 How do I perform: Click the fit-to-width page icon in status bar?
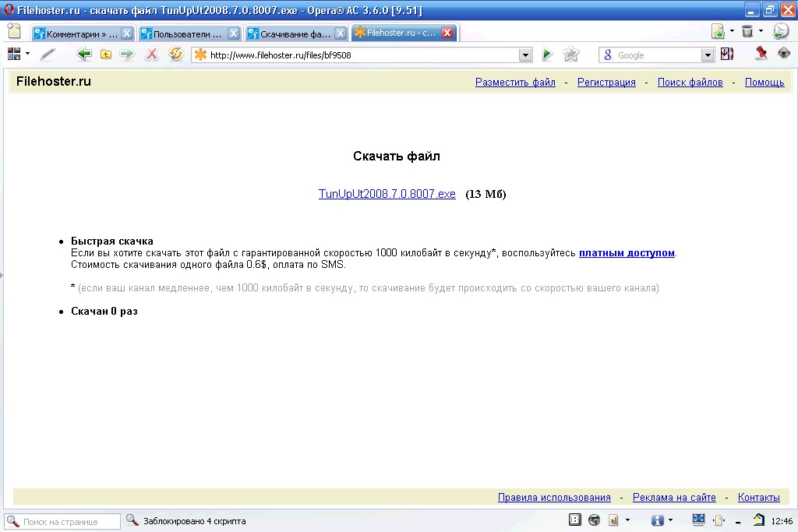point(719,520)
